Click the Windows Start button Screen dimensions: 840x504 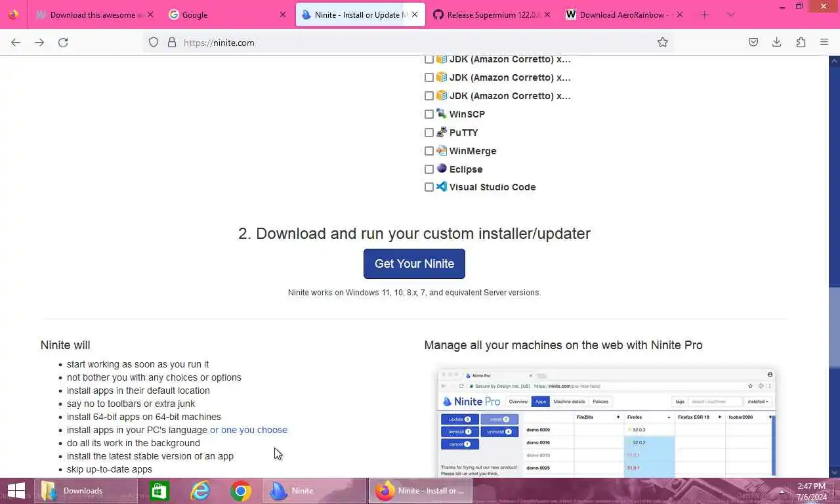[16, 490]
